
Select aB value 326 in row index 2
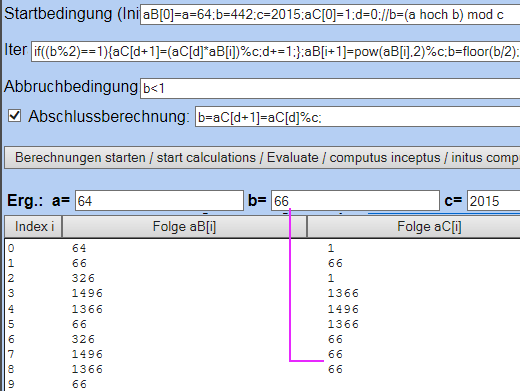(83, 278)
